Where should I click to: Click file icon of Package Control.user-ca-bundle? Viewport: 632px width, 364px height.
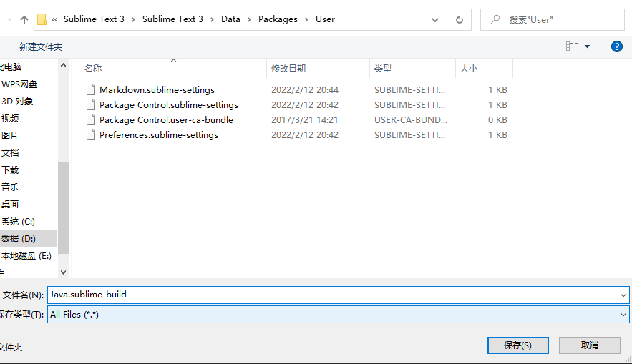91,119
